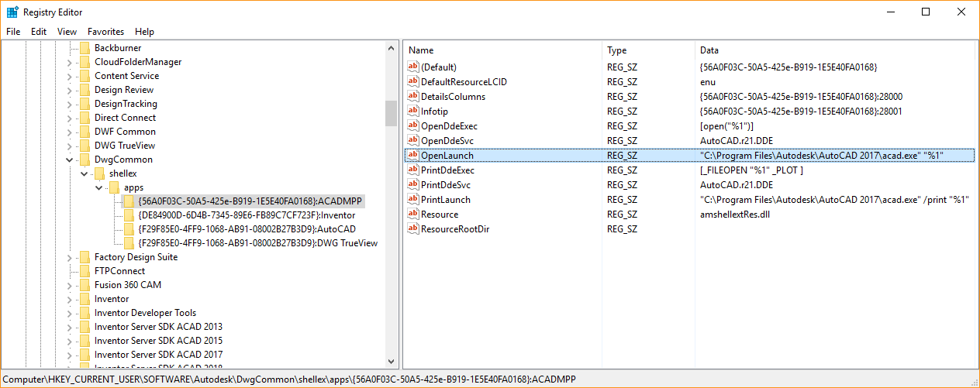Open the View menu
This screenshot has height=388, width=980.
coord(67,32)
